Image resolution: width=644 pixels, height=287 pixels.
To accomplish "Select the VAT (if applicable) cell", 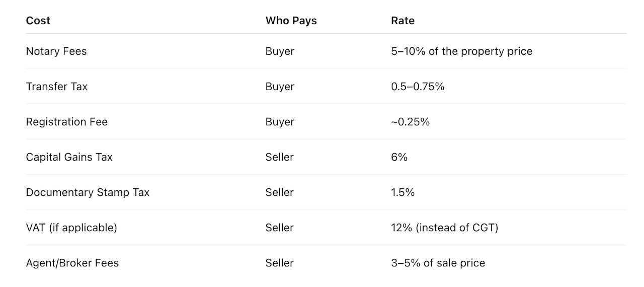I will (71, 228).
